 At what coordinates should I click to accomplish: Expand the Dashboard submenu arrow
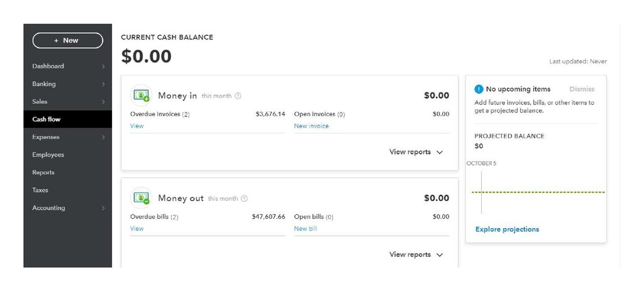click(103, 66)
